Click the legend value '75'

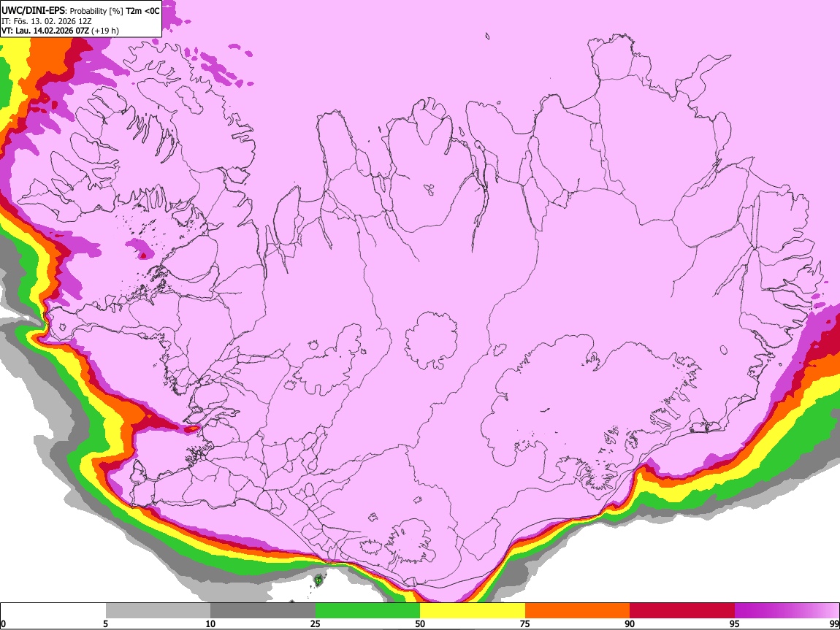525,623
